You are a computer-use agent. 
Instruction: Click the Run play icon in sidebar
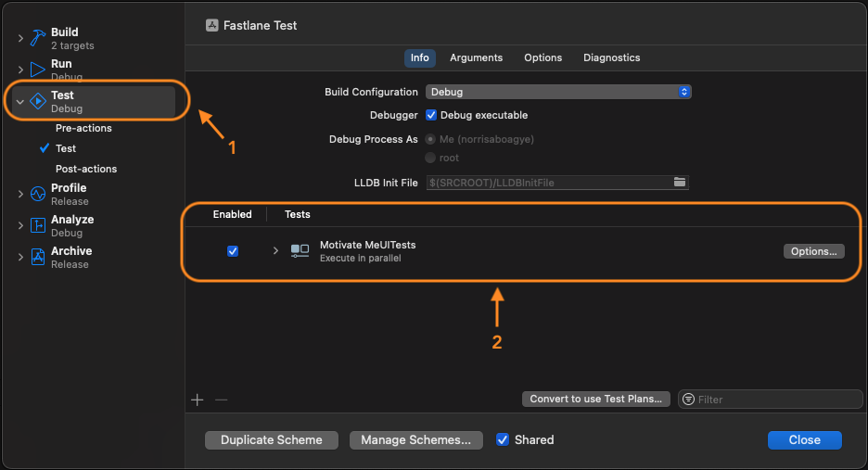pyautogui.click(x=37, y=70)
